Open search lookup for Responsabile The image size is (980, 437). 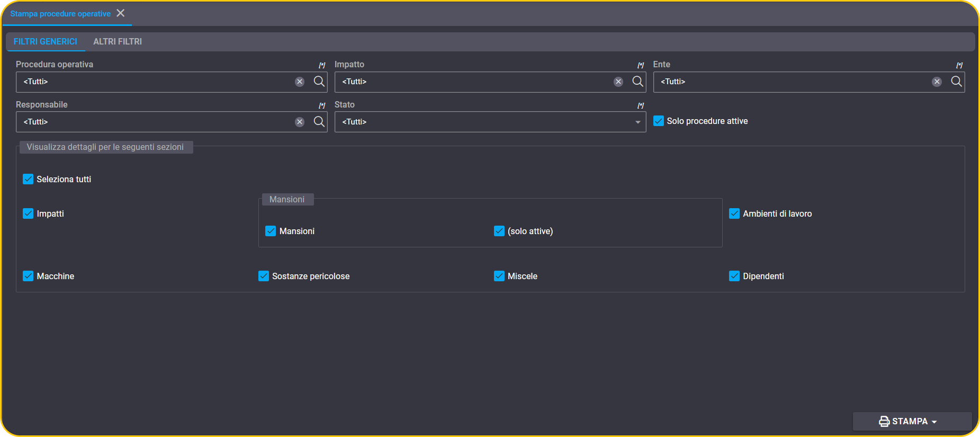point(319,122)
